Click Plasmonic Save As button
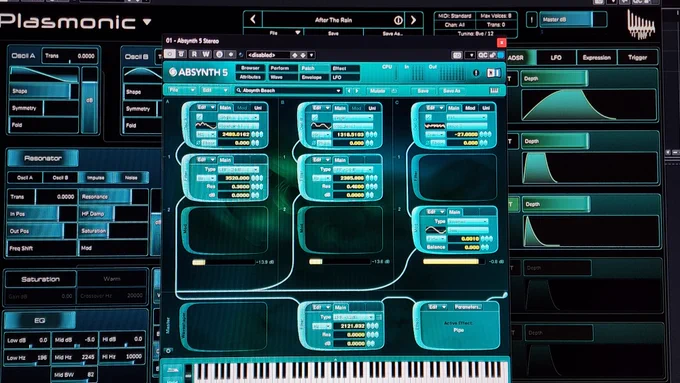Image resolution: width=680 pixels, height=383 pixels. 392,33
